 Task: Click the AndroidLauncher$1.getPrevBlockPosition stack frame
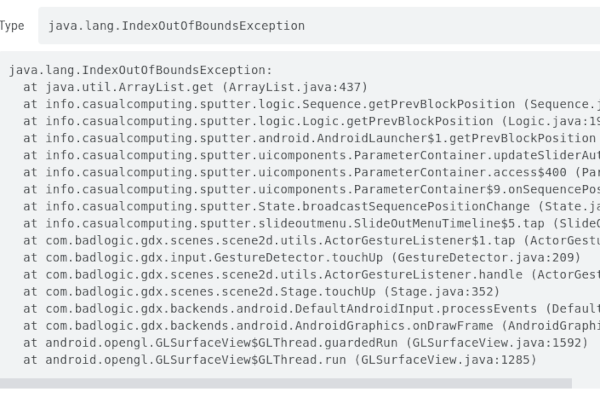(x=311, y=138)
